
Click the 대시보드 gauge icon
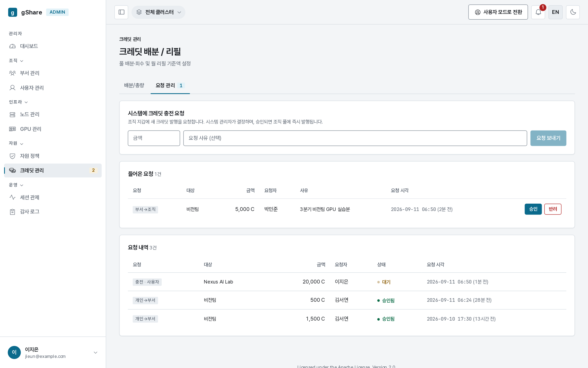(13, 46)
